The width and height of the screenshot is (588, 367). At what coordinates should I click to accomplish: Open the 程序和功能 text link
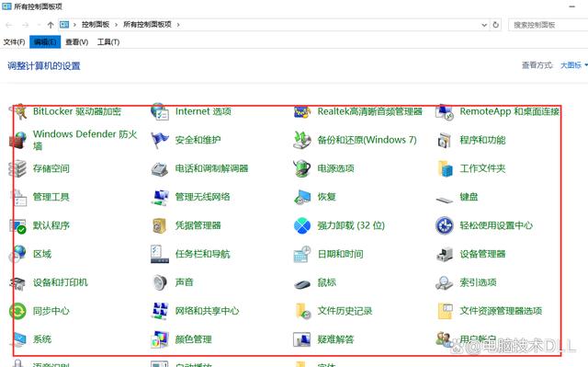(482, 140)
